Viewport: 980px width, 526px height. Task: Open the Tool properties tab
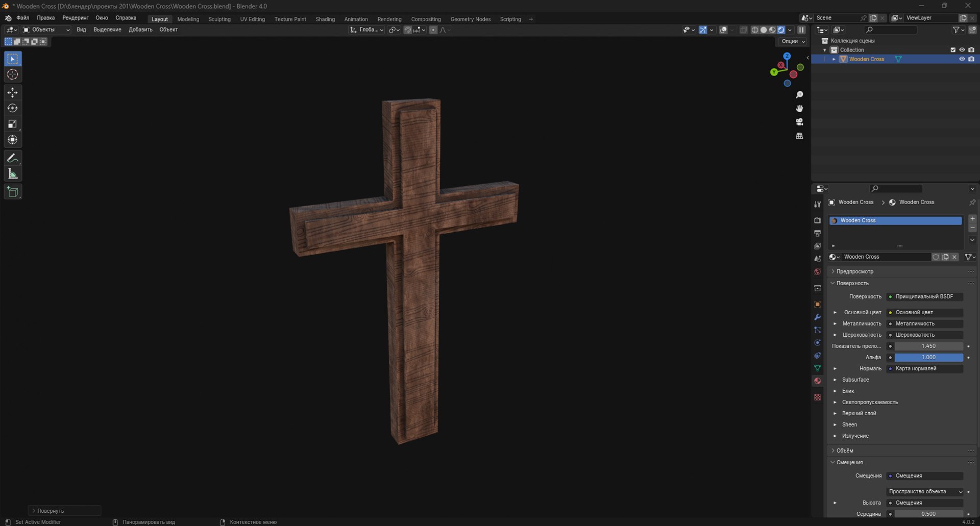pos(817,204)
